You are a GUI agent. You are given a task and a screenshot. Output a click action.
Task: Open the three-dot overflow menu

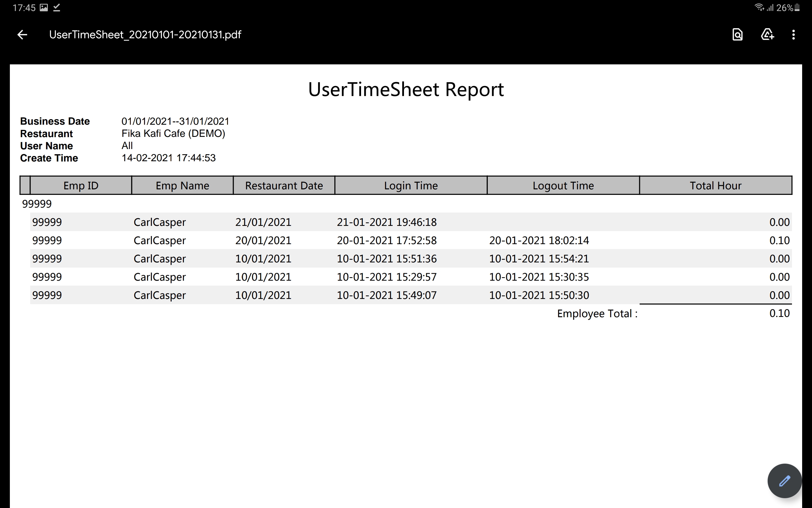pyautogui.click(x=793, y=35)
